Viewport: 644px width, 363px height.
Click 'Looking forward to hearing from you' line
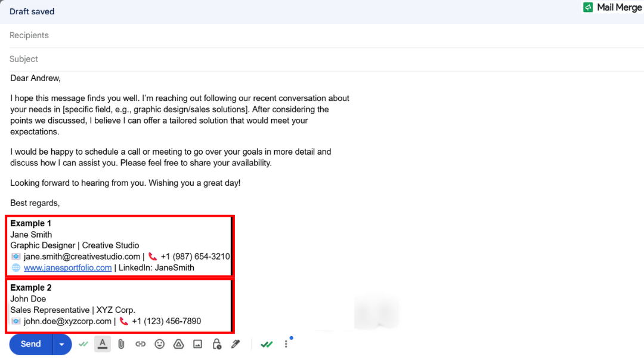[125, 183]
